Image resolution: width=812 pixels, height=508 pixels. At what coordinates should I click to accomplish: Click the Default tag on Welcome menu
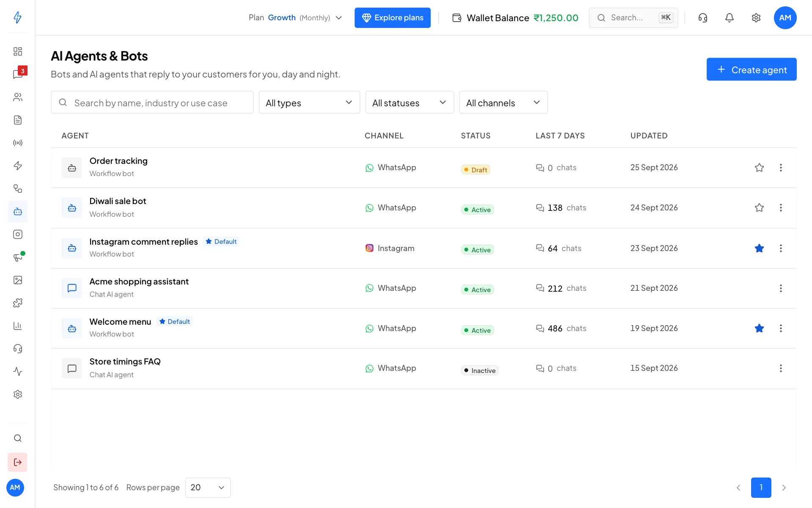(x=175, y=322)
